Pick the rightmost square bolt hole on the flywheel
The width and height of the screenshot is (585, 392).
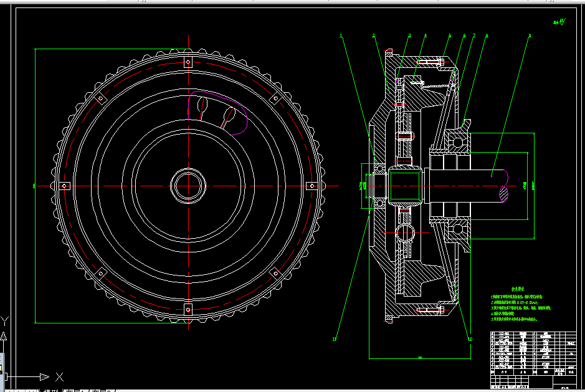click(x=312, y=186)
